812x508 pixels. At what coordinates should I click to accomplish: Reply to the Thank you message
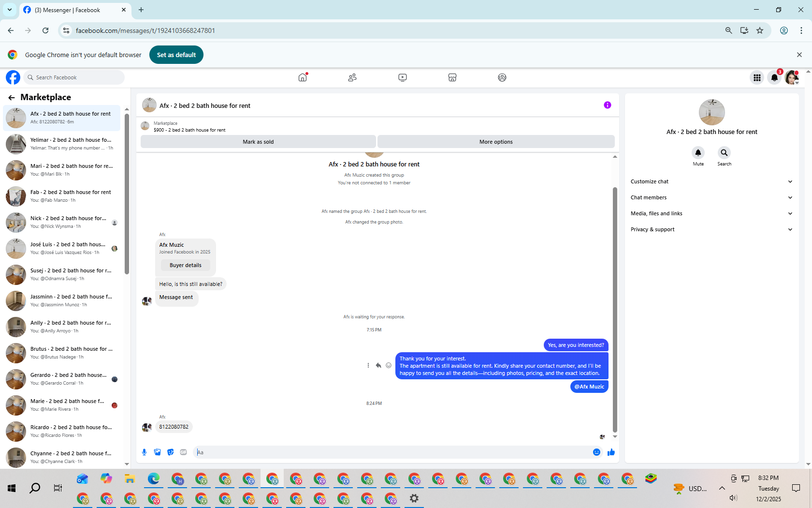[x=378, y=366]
